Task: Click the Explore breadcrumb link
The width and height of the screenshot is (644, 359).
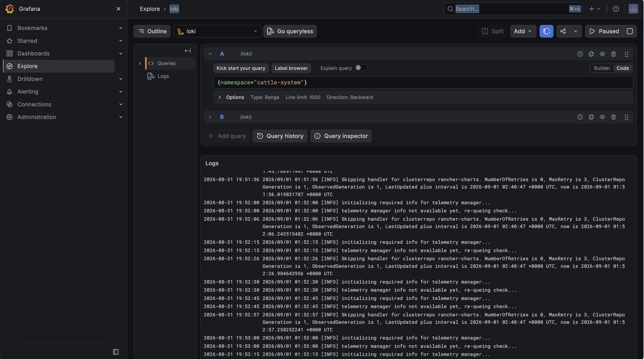Action: (150, 9)
